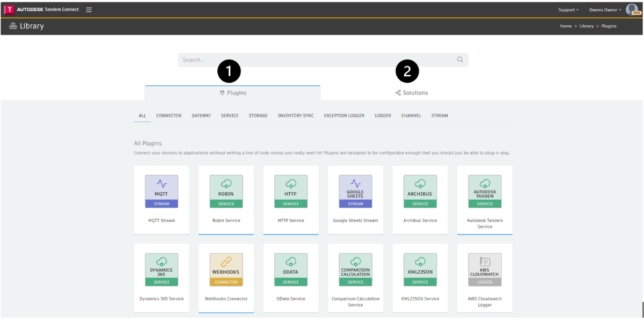This screenshot has width=644, height=321.
Task: Click the 'Comparison Calculation Service' card label
Action: (x=355, y=302)
